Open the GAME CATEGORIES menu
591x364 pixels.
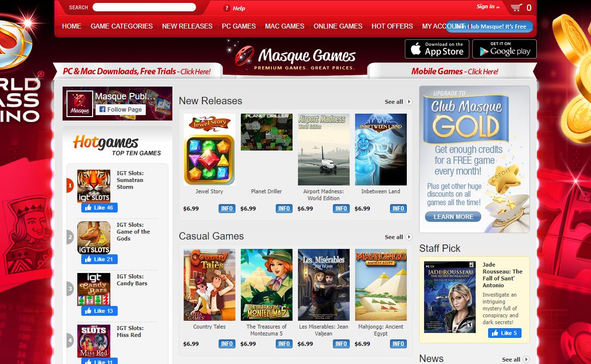pos(122,26)
